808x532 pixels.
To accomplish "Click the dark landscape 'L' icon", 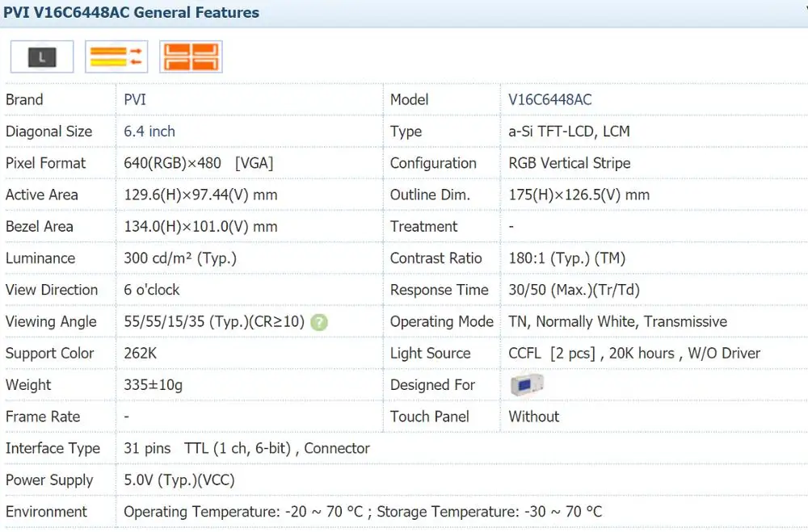I will pyautogui.click(x=42, y=57).
